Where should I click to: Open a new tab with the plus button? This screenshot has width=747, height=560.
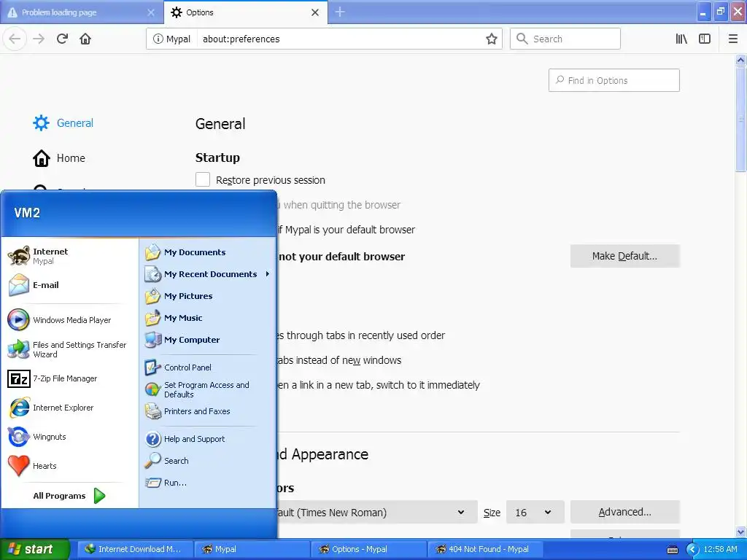340,12
